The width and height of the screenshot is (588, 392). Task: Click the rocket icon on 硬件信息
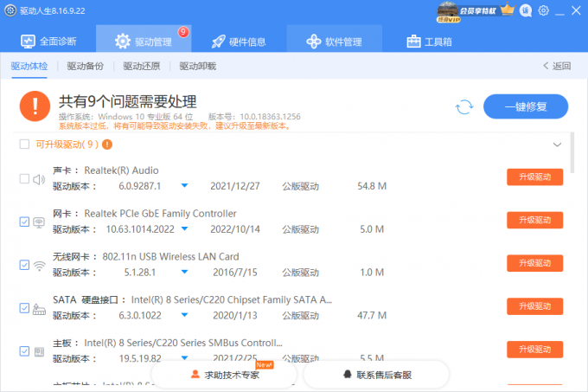(x=219, y=42)
